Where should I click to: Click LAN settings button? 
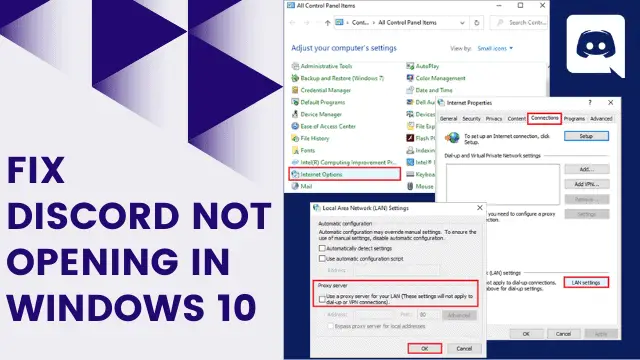pos(586,282)
